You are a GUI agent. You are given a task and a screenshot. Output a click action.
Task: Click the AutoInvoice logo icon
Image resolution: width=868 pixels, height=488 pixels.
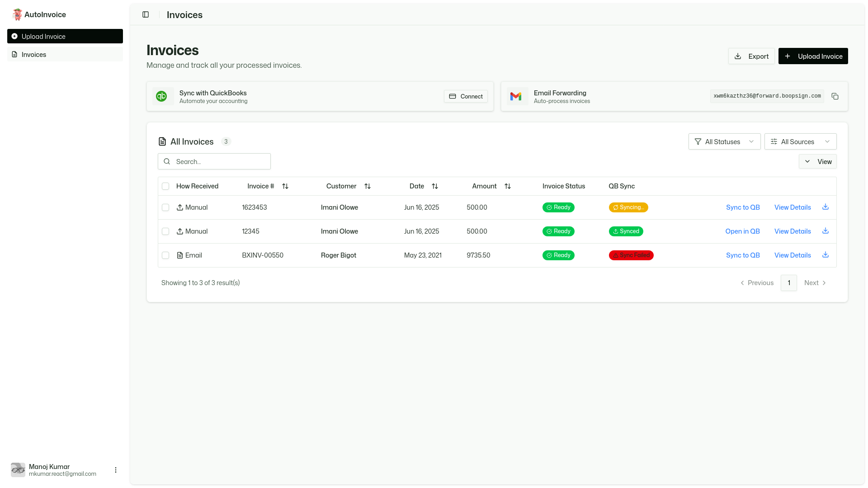(17, 14)
